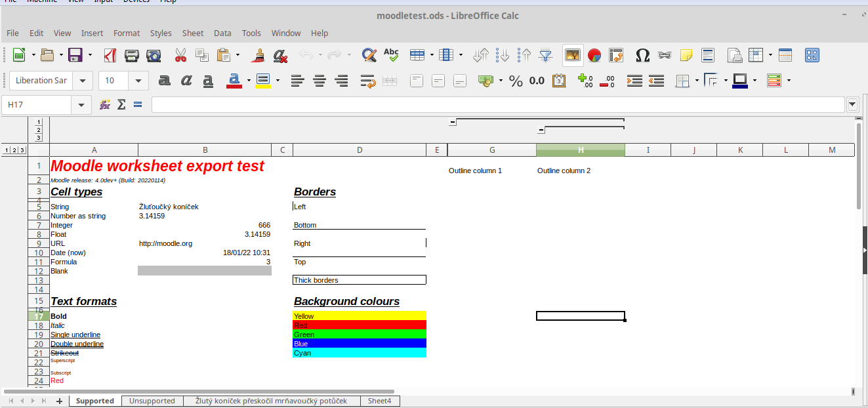Insert a pivot table
Viewport: 868px width, 408px height.
[616, 55]
